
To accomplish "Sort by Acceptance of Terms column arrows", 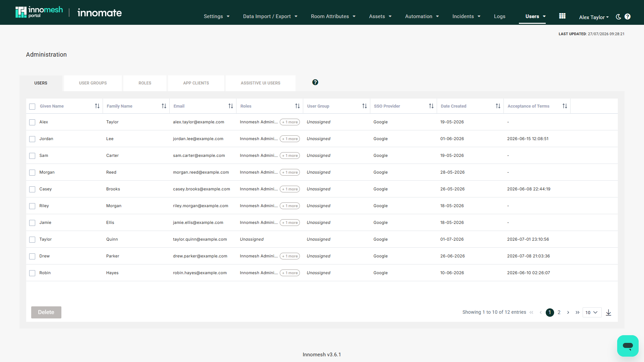I will tap(565, 106).
